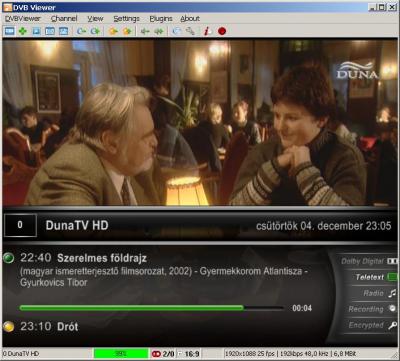The width and height of the screenshot is (400, 361).
Task: Click the first yellow arrow toolbar icon
Action: [114, 31]
